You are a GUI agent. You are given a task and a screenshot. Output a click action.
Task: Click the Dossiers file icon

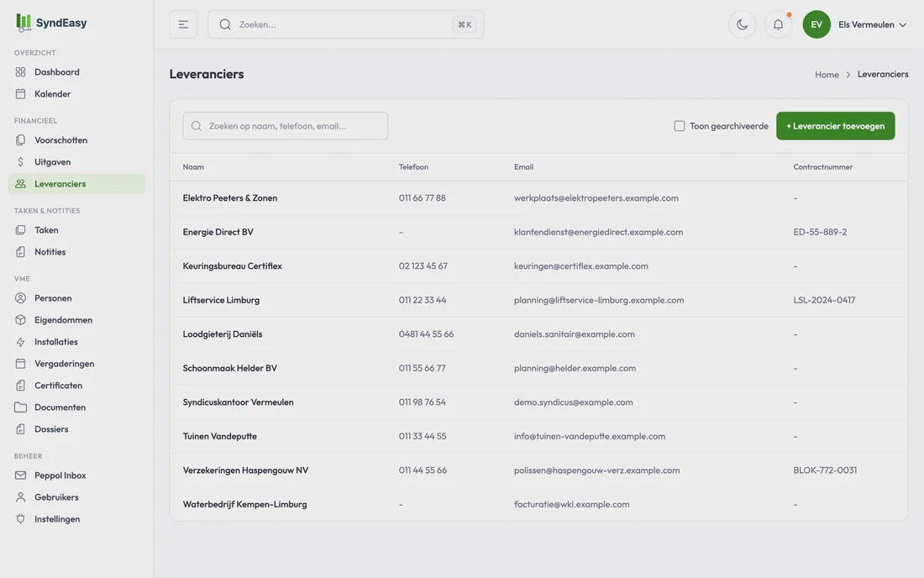[x=21, y=429]
